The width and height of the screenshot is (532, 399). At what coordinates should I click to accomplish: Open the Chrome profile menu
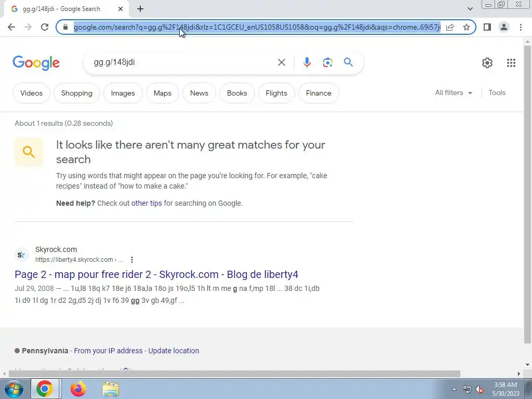tap(504, 27)
